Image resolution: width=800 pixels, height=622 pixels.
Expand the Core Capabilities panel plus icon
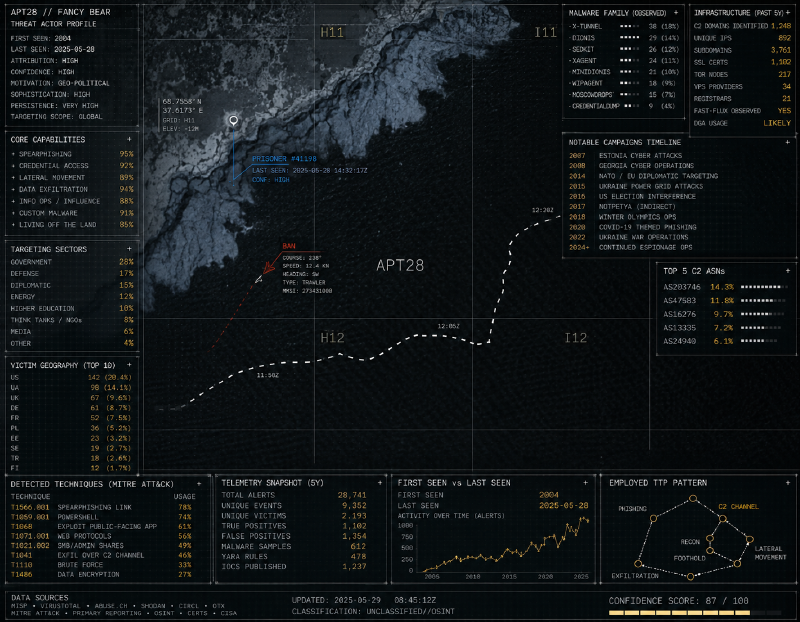pos(129,139)
